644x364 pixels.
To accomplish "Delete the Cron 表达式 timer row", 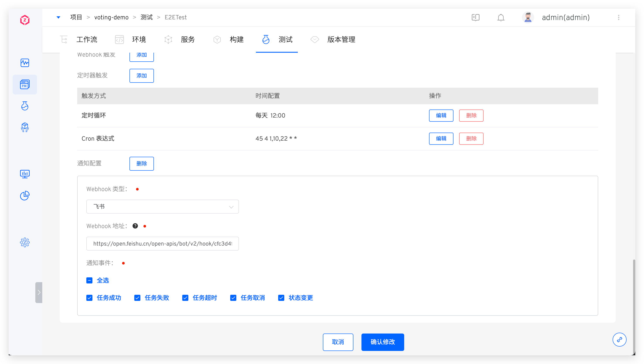I will (x=471, y=138).
